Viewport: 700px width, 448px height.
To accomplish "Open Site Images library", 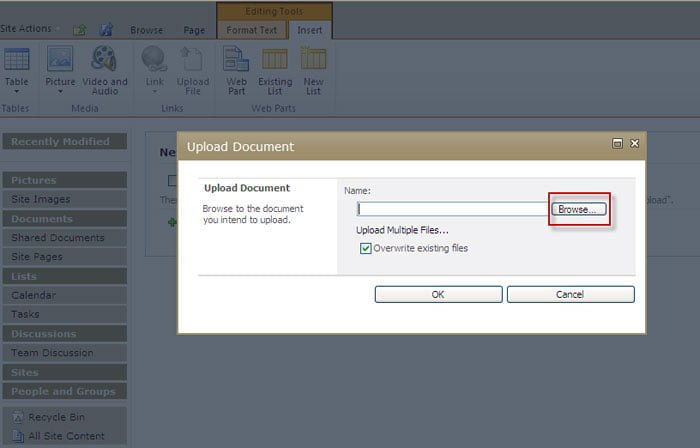I will pyautogui.click(x=65, y=199).
